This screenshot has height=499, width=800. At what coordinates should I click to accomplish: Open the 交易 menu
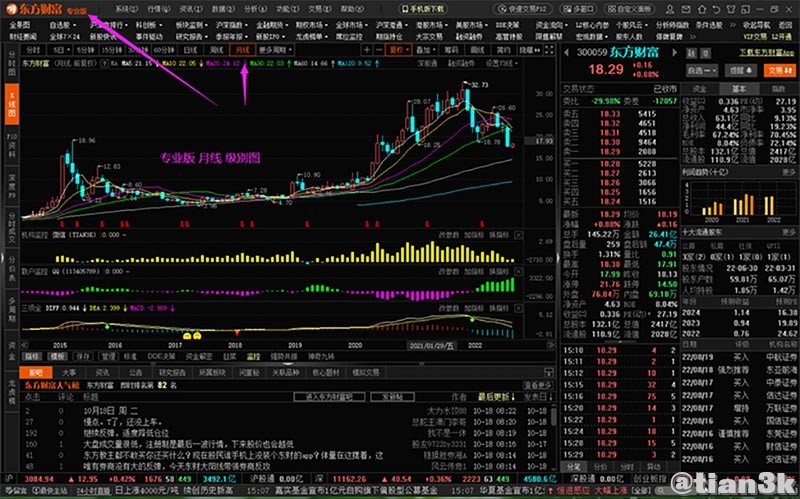coord(319,9)
